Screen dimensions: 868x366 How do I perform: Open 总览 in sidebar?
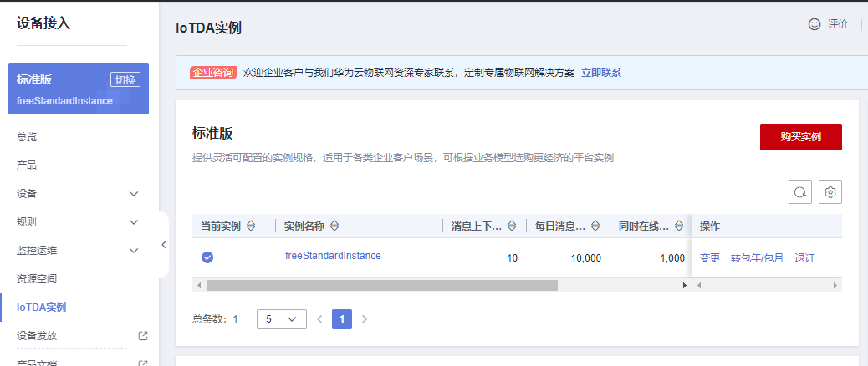click(x=27, y=137)
